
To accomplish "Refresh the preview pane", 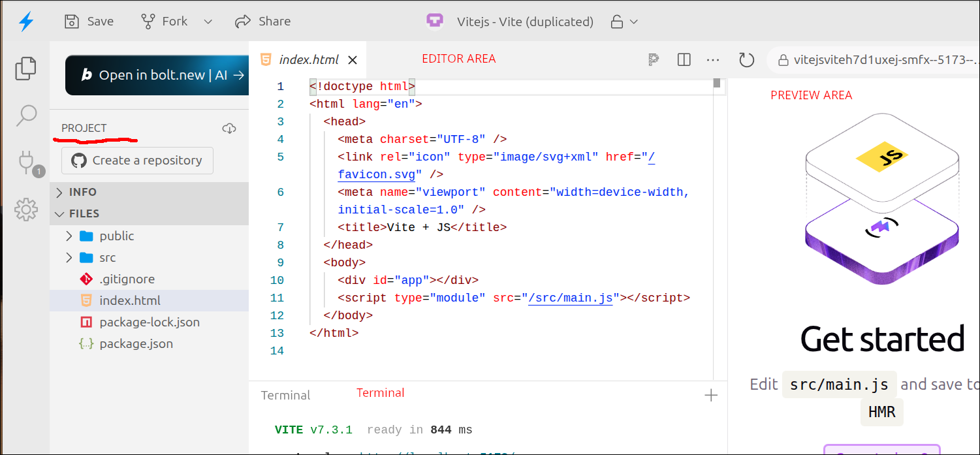I will (x=746, y=59).
